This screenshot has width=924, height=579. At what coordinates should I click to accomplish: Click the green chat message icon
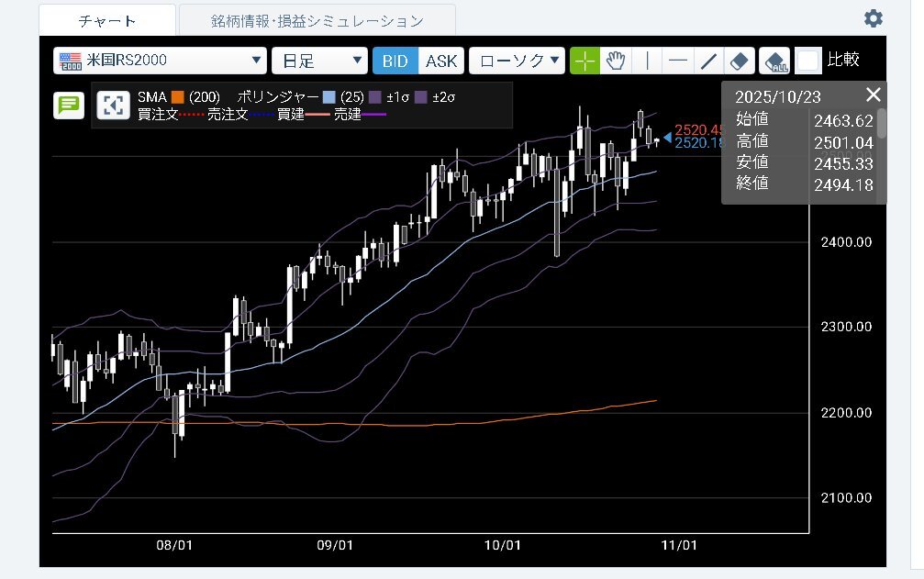(69, 105)
